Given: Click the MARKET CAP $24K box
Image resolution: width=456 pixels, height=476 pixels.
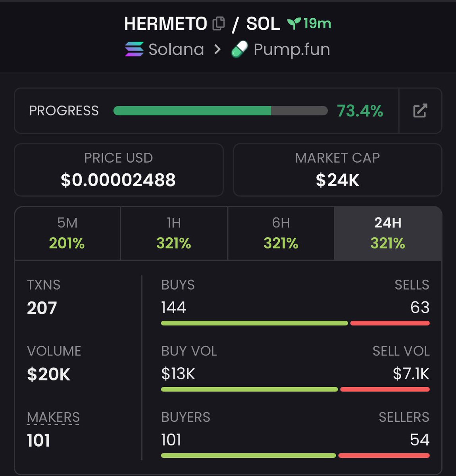Looking at the screenshot, I should click(x=337, y=170).
